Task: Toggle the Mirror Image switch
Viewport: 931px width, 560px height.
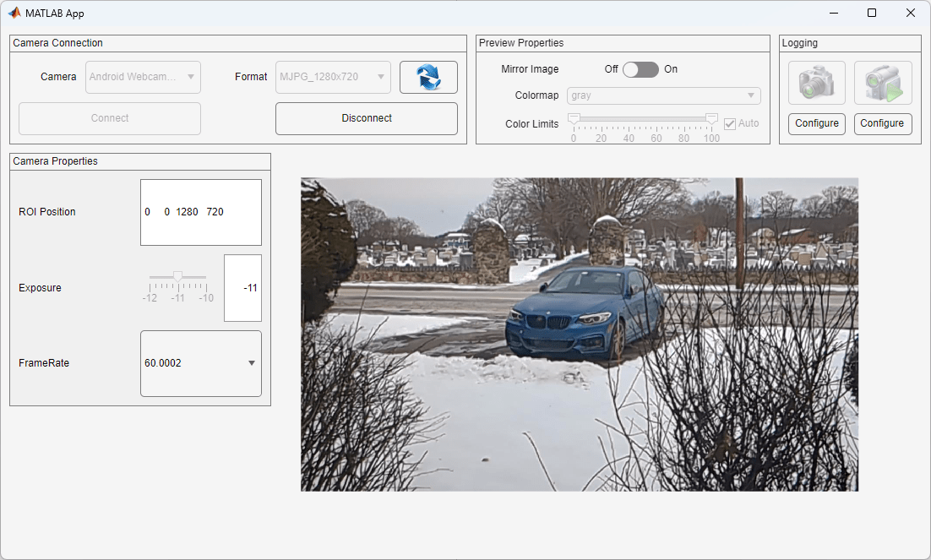Action: coord(640,69)
